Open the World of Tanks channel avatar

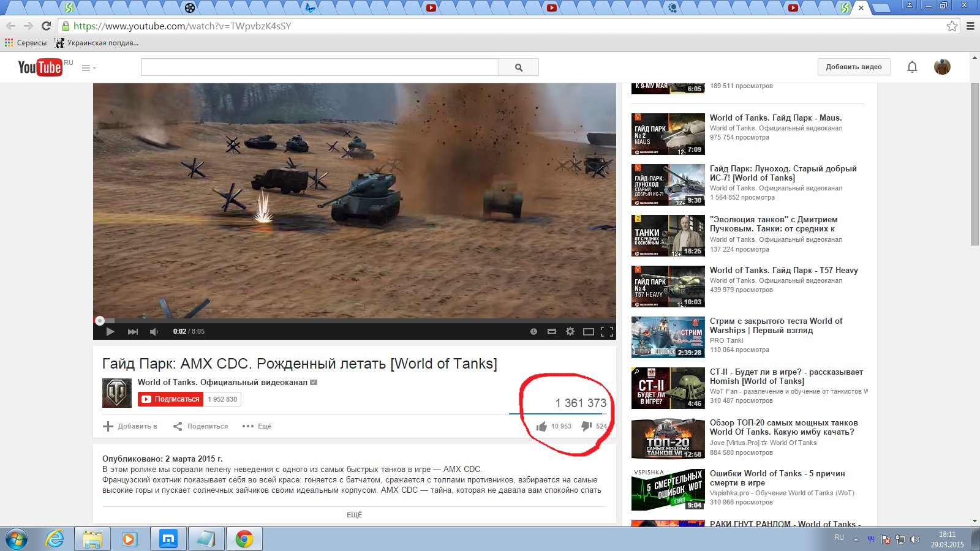point(117,393)
